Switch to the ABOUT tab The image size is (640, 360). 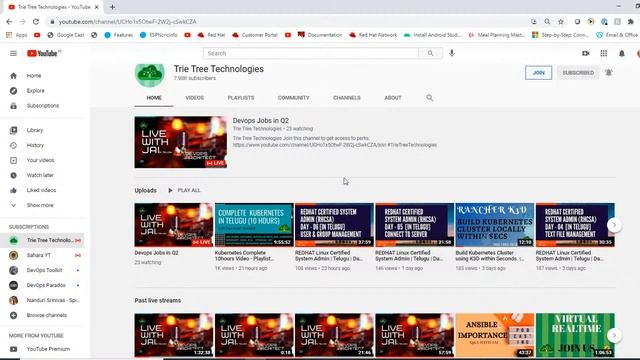click(393, 98)
